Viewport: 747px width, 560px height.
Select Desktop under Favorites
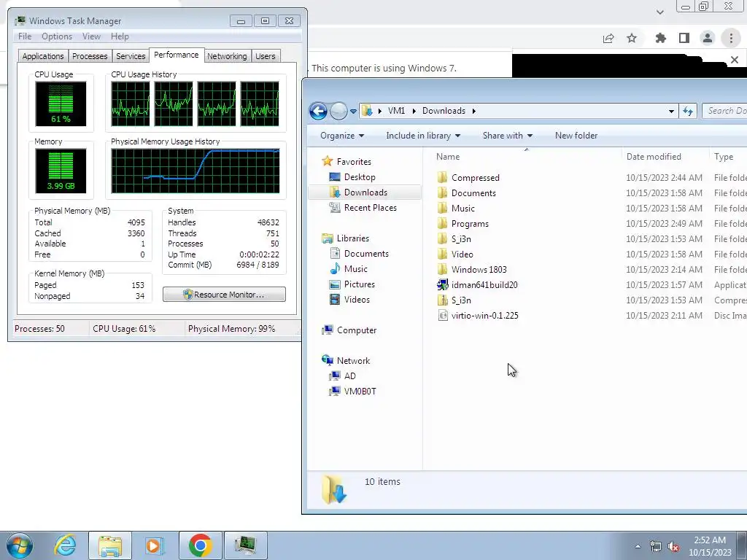coord(360,177)
